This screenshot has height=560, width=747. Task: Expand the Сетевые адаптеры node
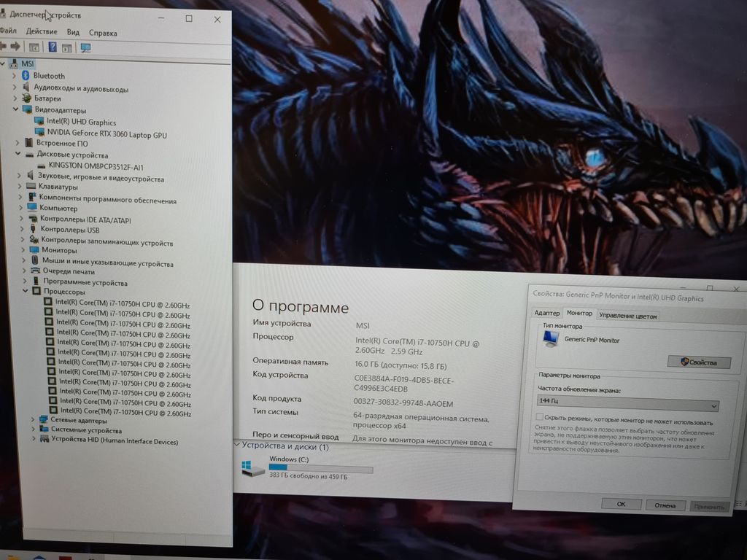(33, 420)
